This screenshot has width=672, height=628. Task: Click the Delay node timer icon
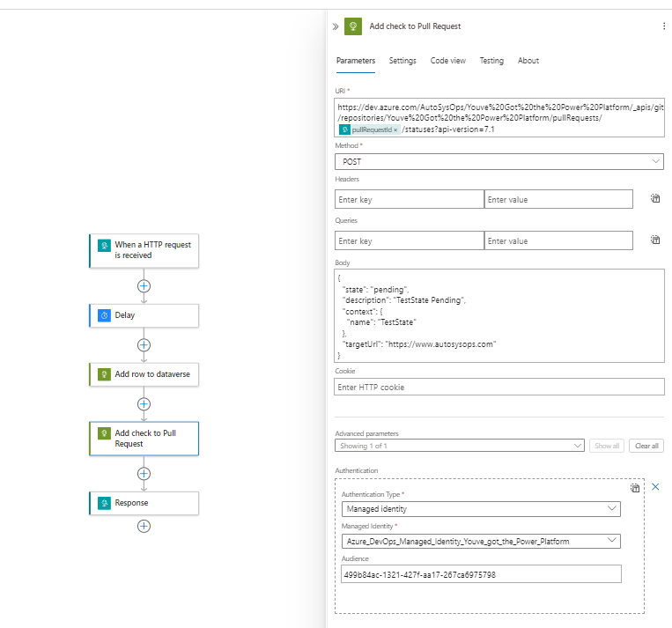click(104, 315)
